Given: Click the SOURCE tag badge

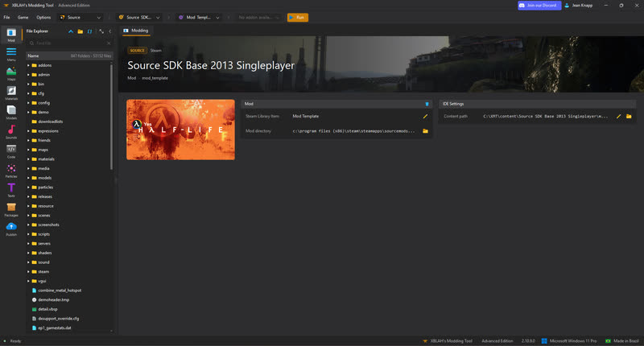Looking at the screenshot, I should point(137,51).
